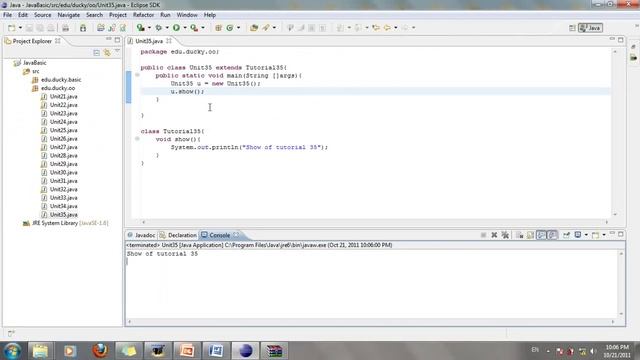Viewport: 640px width, 360px height.
Task: Click the New file toolbar icon
Action: coord(11,28)
